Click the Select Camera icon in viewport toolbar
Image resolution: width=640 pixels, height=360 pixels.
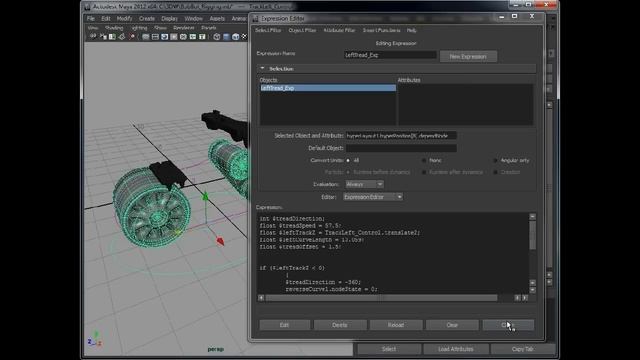tap(93, 36)
